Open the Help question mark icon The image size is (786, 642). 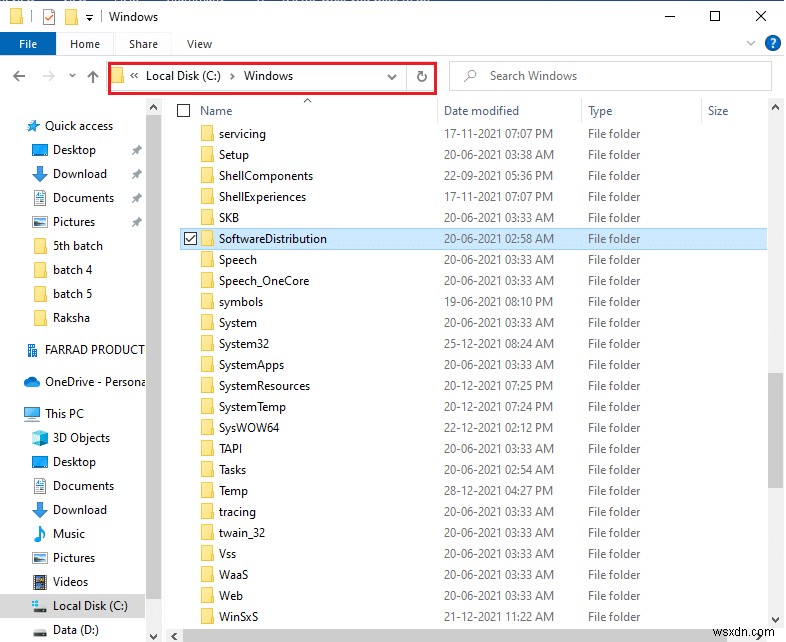(772, 43)
